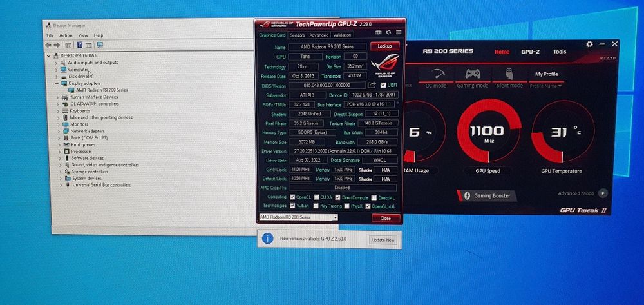Click the Bus Interface question mark in GPU-Z

[397, 104]
